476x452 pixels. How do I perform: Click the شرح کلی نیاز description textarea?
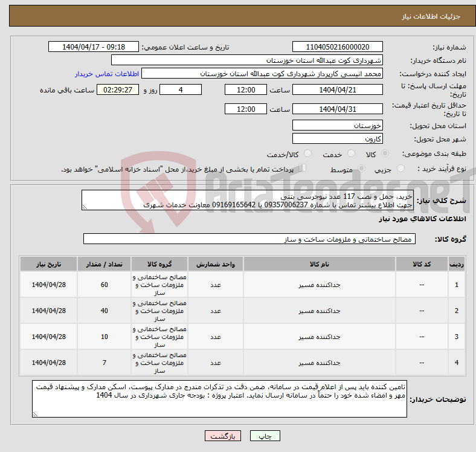point(248,200)
